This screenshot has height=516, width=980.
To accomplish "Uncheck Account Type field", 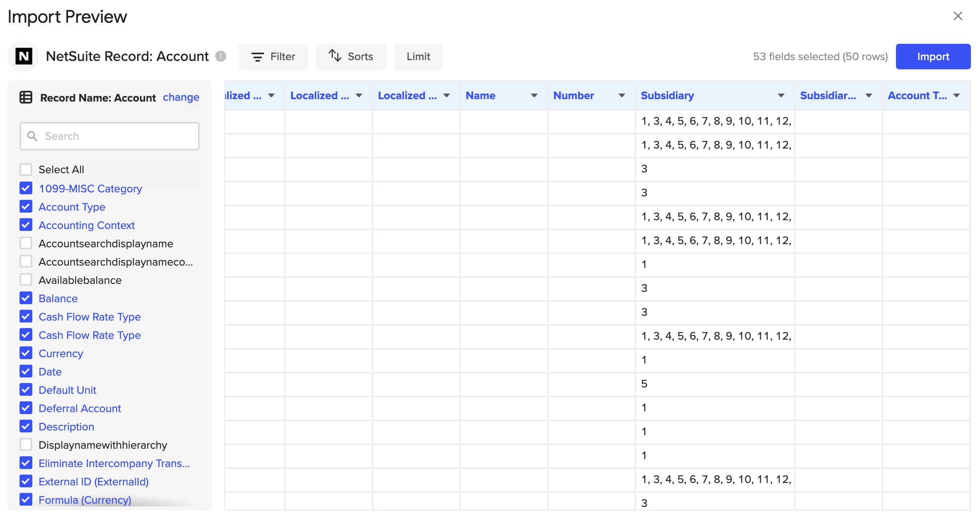I will pos(26,206).
